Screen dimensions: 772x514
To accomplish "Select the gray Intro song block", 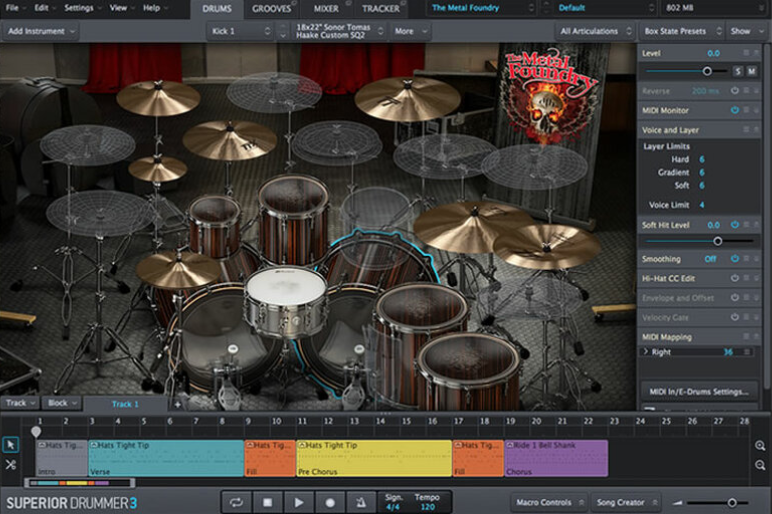I will [62, 458].
